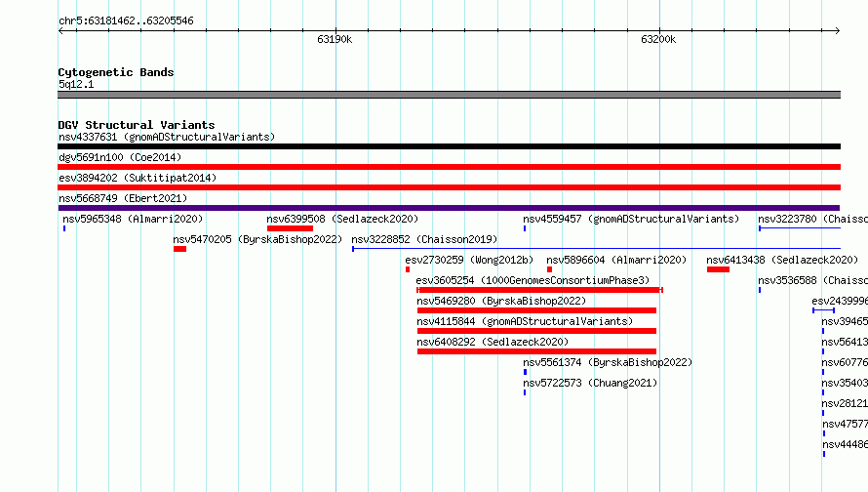Open nsv5668749 (Ebert2021) variant label
Viewport: 868px width, 492px height.
pos(123,198)
